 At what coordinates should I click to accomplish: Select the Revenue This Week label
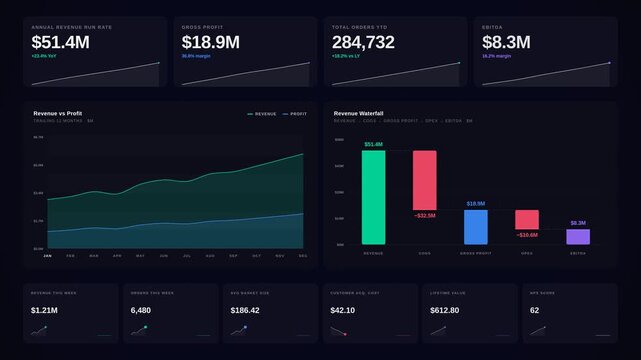pos(54,293)
